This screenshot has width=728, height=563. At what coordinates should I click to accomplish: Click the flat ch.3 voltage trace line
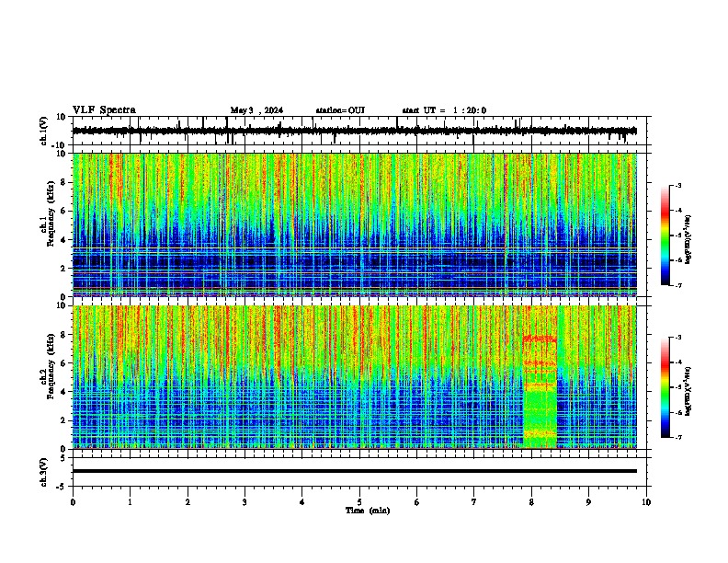(x=355, y=471)
